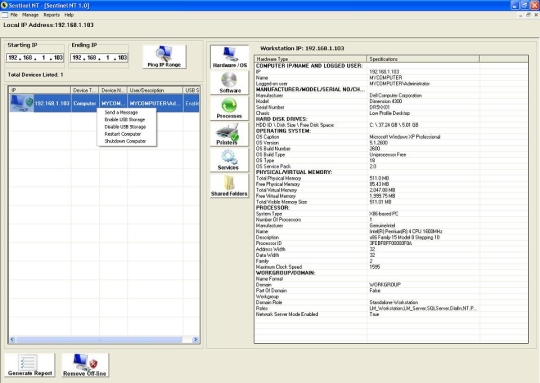The image size is (540, 383).
Task: Click Generate Report button
Action: tap(30, 365)
